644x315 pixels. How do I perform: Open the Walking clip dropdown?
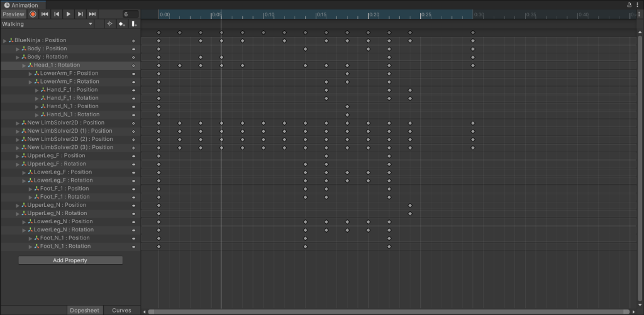47,24
